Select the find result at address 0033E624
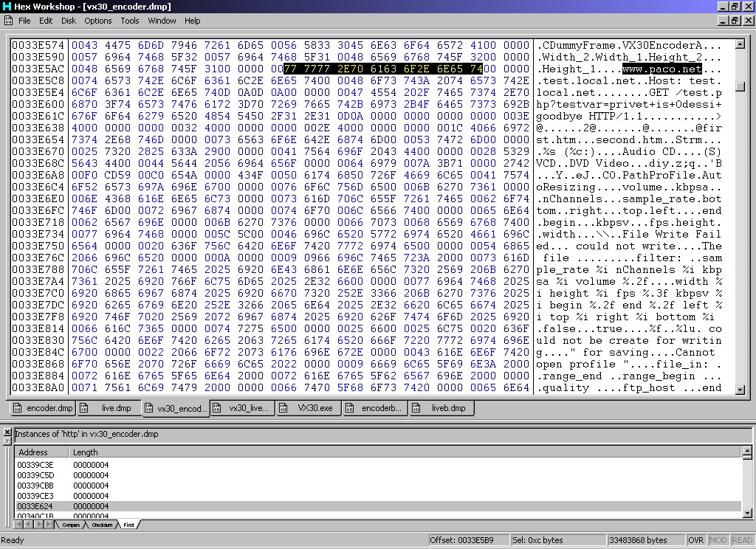756x549 pixels. pos(377,506)
